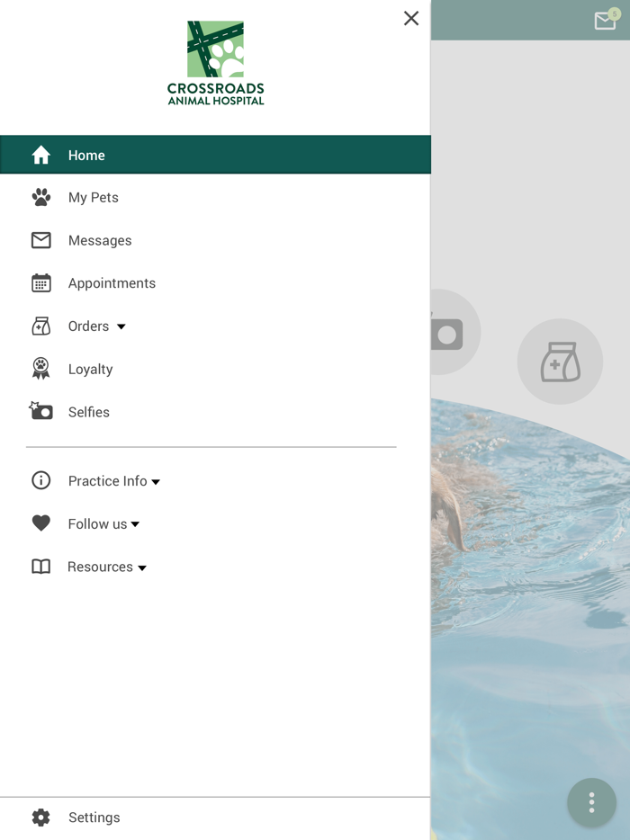Image resolution: width=630 pixels, height=840 pixels.
Task: Open Messages menu entry
Action: click(x=100, y=240)
